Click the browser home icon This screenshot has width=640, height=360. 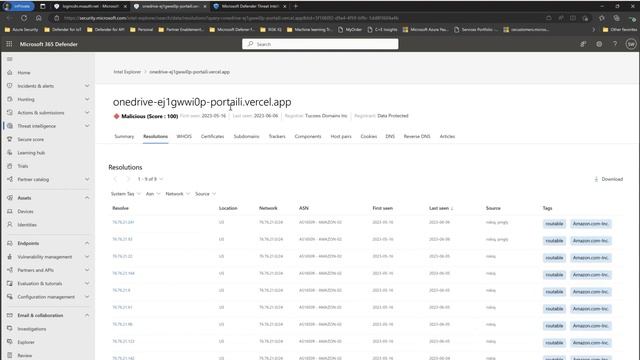click(38, 18)
